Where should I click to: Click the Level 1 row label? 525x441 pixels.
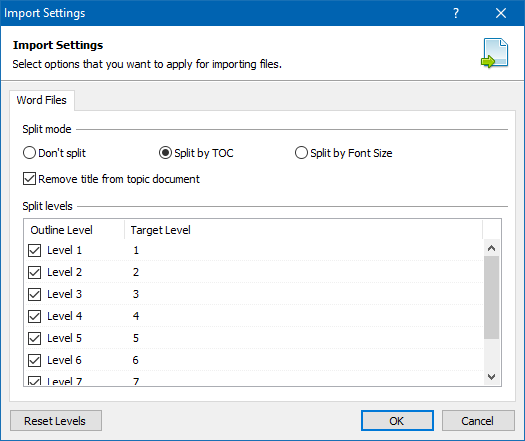64,250
